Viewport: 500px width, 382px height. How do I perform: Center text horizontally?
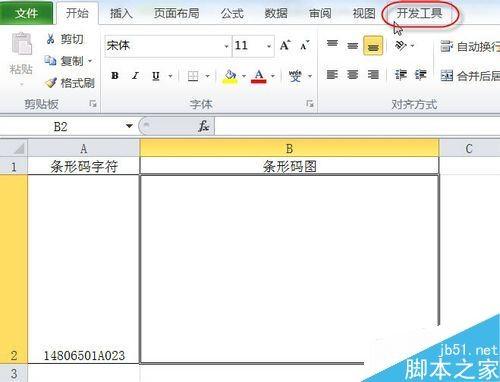[x=352, y=74]
